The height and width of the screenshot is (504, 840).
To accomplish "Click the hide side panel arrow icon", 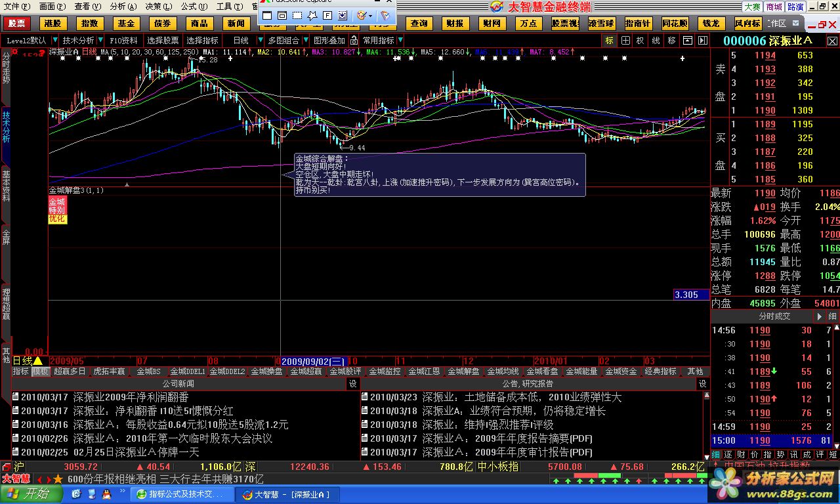I will [x=702, y=41].
